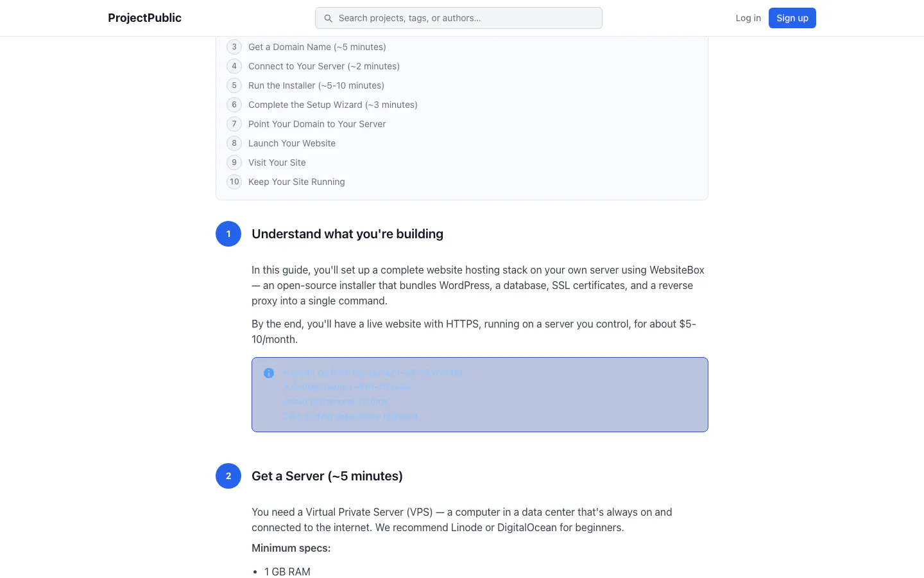Click the Sign up button

(x=792, y=18)
